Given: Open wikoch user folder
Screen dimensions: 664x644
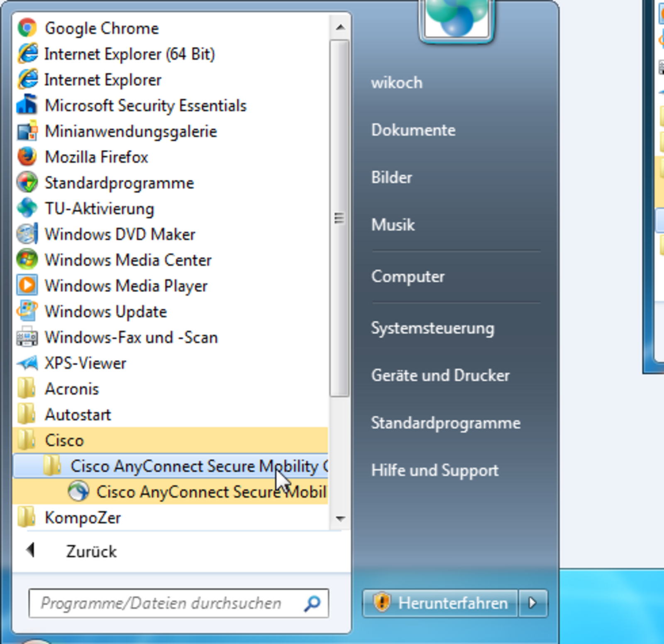Looking at the screenshot, I should click(397, 83).
